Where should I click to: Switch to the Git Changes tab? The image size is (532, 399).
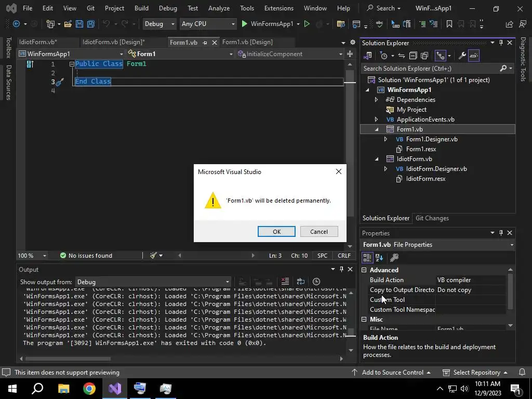[x=432, y=218]
